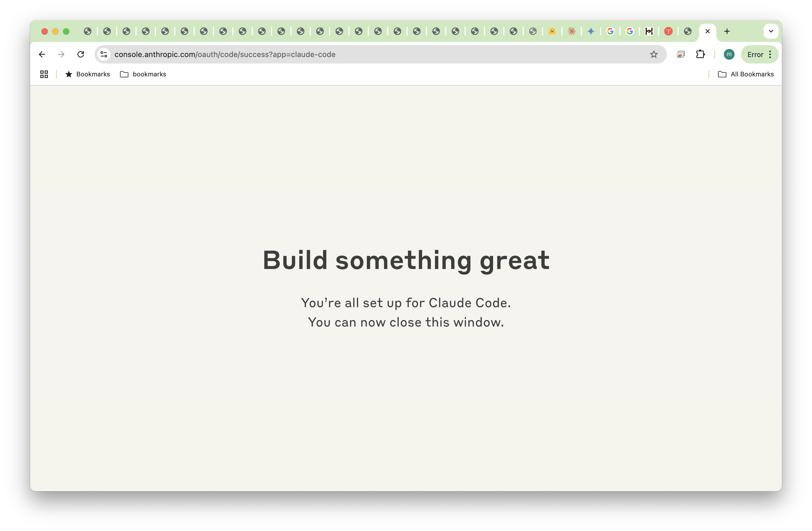Bookmark this page with the star icon
Screen dimensions: 812x531
653,54
